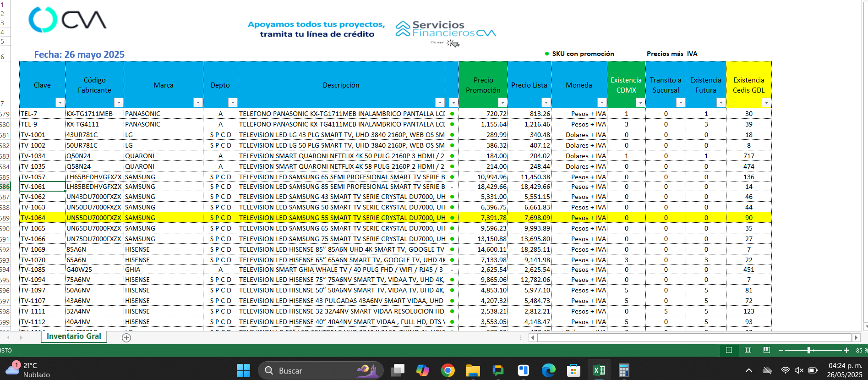Open the Descripción column filter dropdown
Viewport: 868px width, 380px height.
tap(440, 102)
